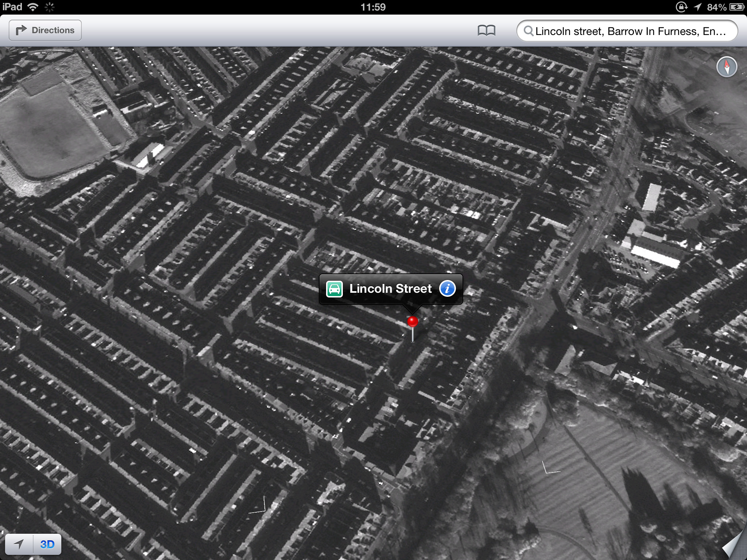The width and height of the screenshot is (747, 560).
Task: Locate me with the arrow button
Action: click(x=19, y=544)
